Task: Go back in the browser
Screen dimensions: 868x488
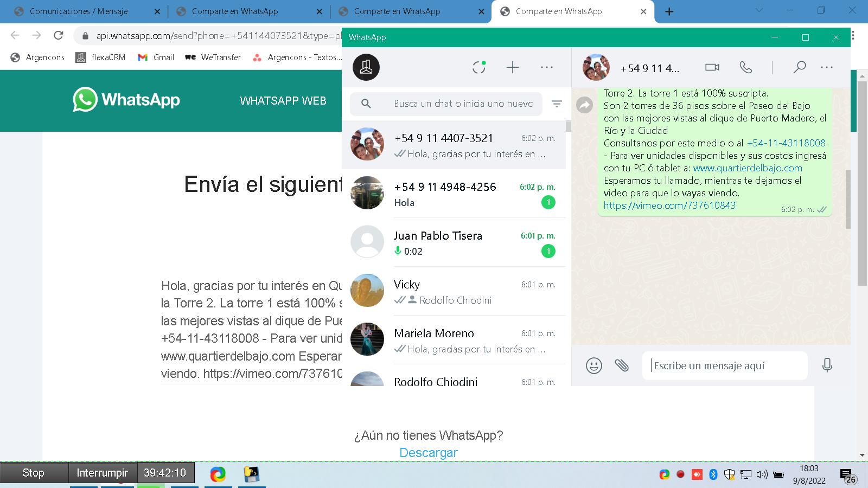Action: point(15,36)
